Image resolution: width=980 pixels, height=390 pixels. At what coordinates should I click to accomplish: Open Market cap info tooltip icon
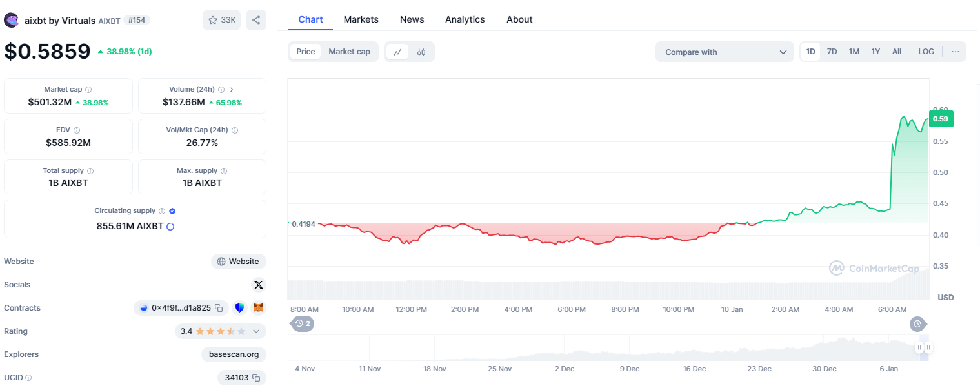(x=88, y=90)
